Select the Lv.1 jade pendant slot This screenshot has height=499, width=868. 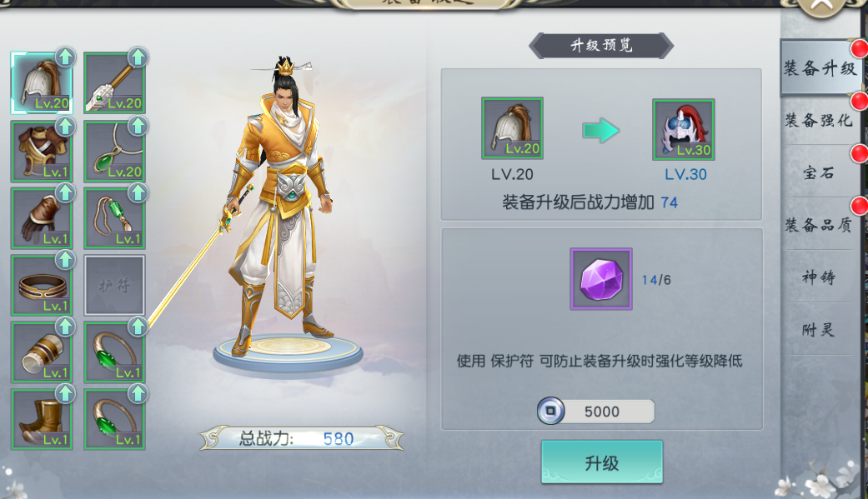coord(114,218)
